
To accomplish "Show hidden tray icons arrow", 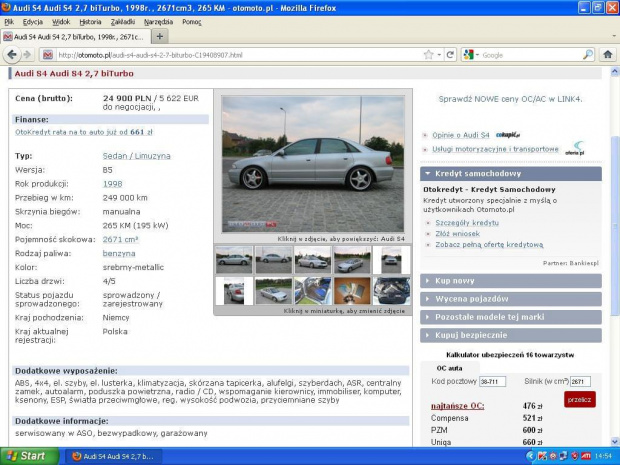I will coord(530,456).
